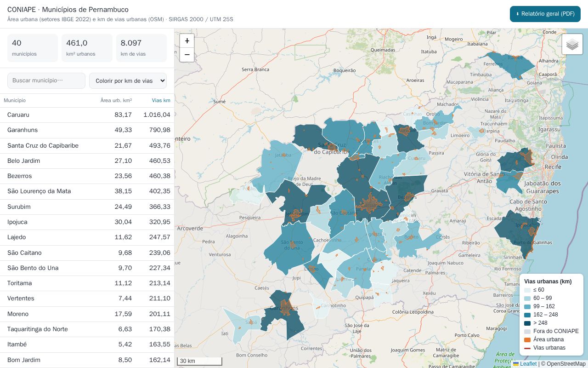Select the Bom Jardim table row
The height and width of the screenshot is (368, 588).
tap(87, 360)
